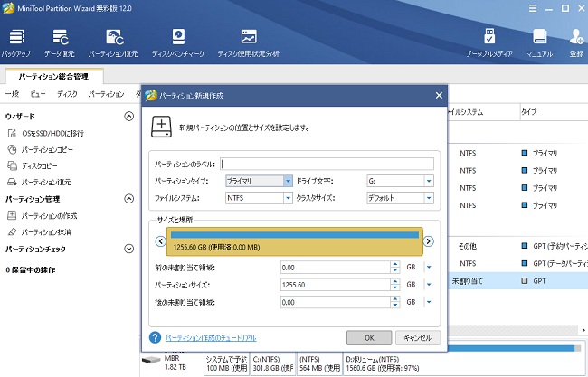Select the System Reserved 100 MB block
The width and height of the screenshot is (588, 377).
(x=226, y=363)
